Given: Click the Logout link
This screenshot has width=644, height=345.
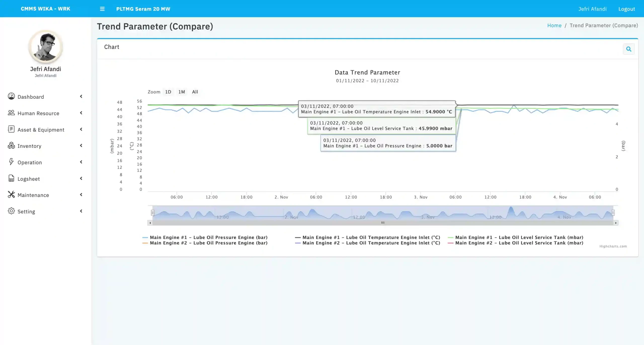Looking at the screenshot, I should [627, 9].
